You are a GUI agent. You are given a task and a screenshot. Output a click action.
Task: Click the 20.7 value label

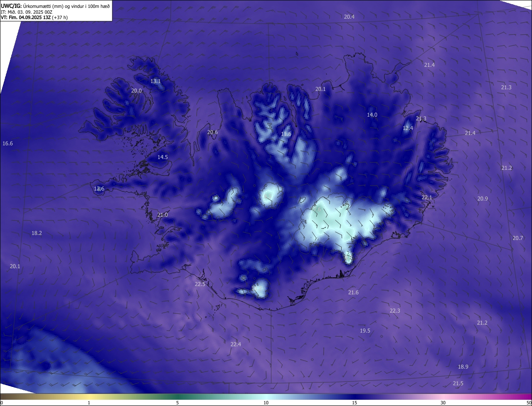517,238
